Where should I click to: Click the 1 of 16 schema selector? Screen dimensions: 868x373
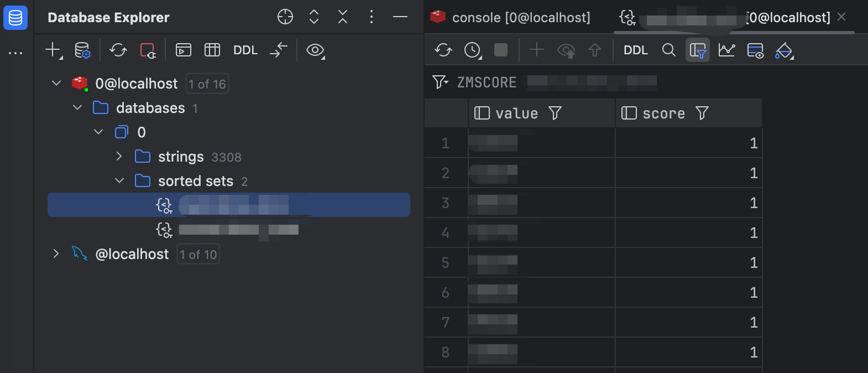207,84
